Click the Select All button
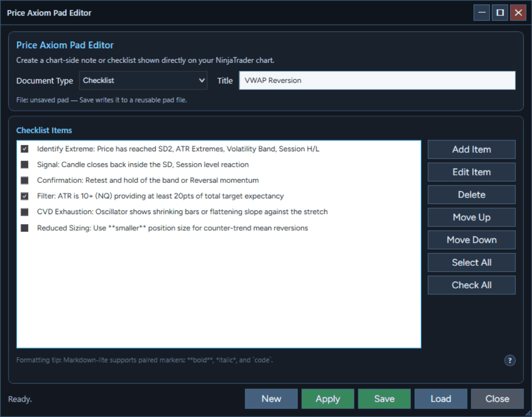Image resolution: width=532 pixels, height=417 pixels. [x=471, y=263]
